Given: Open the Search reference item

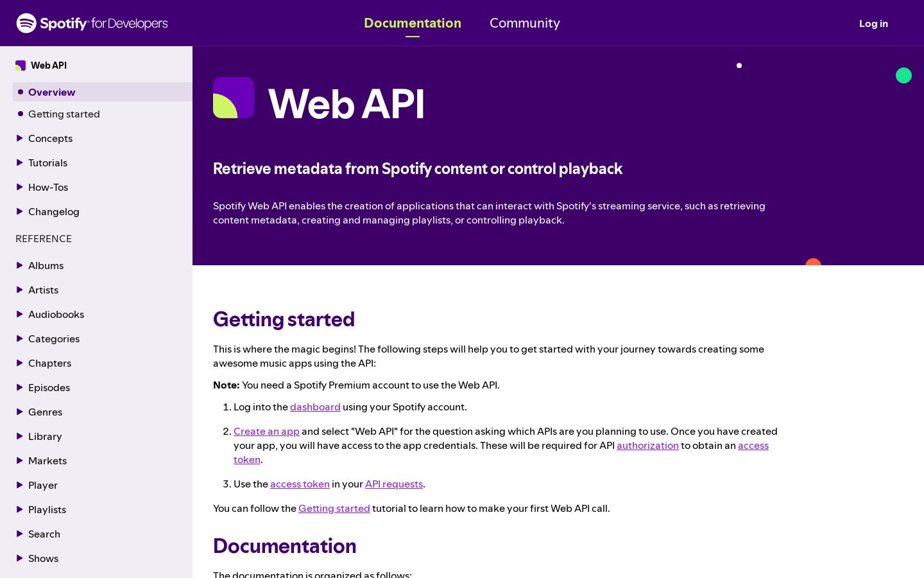Looking at the screenshot, I should click(44, 534).
